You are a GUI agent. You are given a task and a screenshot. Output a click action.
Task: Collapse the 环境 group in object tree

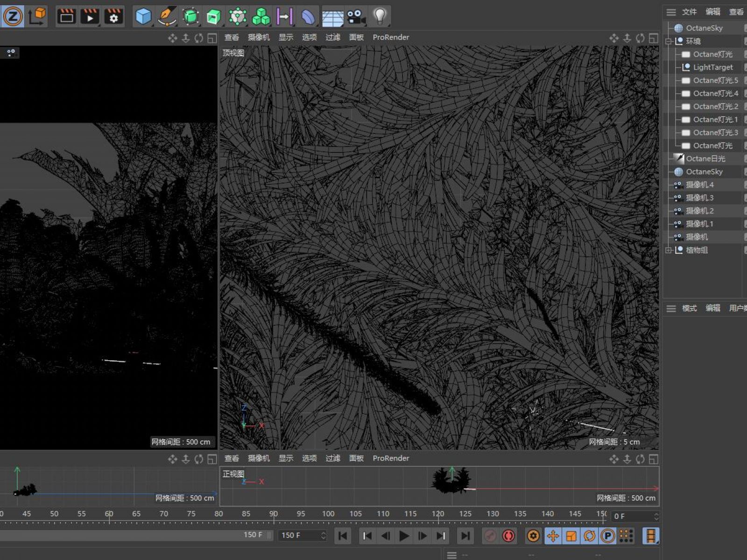(669, 41)
